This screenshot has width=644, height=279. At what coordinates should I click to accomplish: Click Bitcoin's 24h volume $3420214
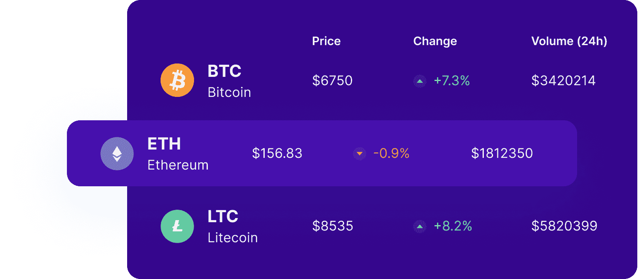tap(563, 81)
